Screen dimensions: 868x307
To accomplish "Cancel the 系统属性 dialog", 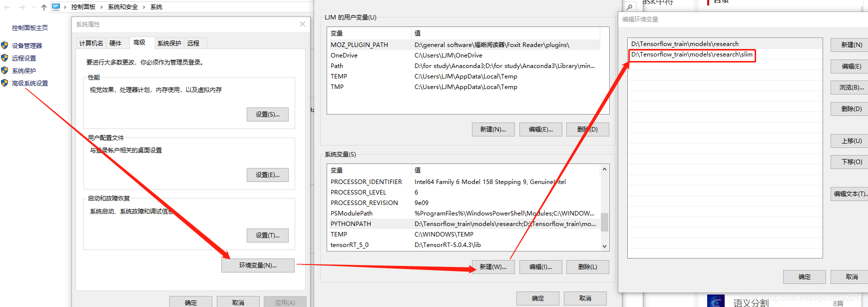I will [238, 302].
